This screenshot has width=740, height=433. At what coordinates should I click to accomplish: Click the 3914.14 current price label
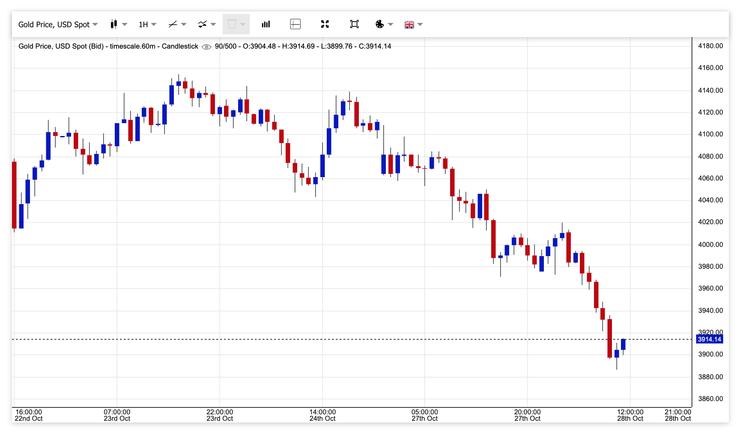pos(709,340)
